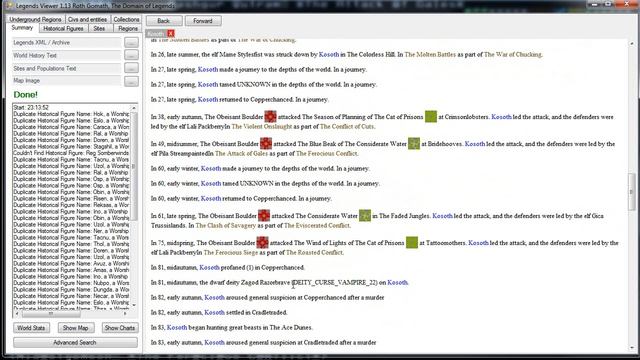Browse for World History Text file
This screenshot has width=640, height=360.
(131, 55)
